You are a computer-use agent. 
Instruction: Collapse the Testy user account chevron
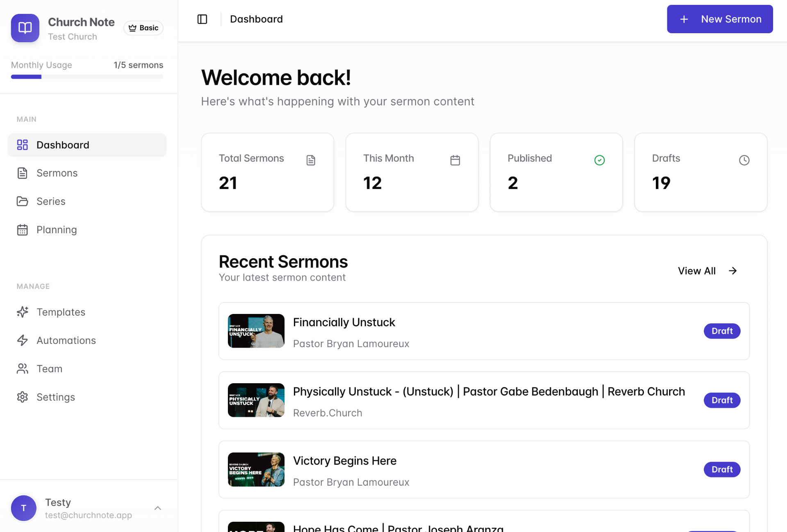[158, 508]
